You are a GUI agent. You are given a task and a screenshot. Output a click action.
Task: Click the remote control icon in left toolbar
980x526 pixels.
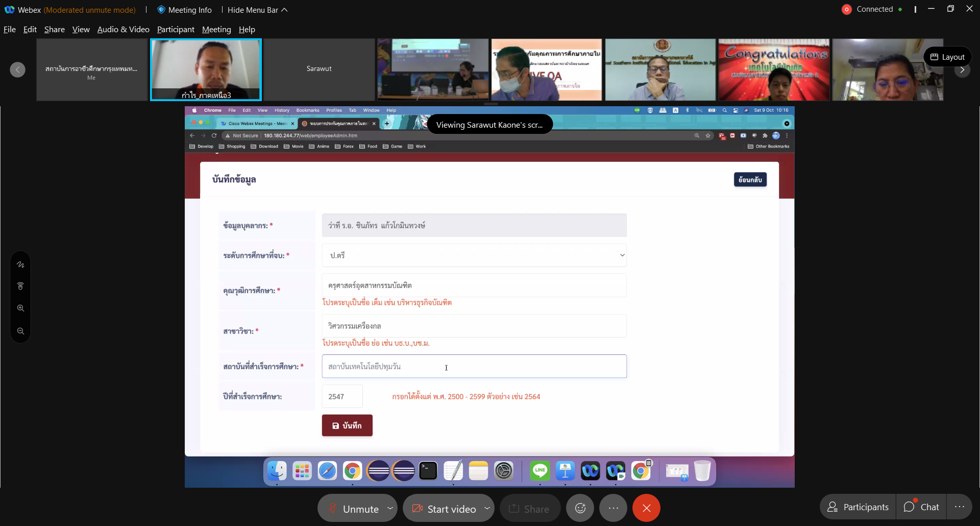tap(20, 286)
